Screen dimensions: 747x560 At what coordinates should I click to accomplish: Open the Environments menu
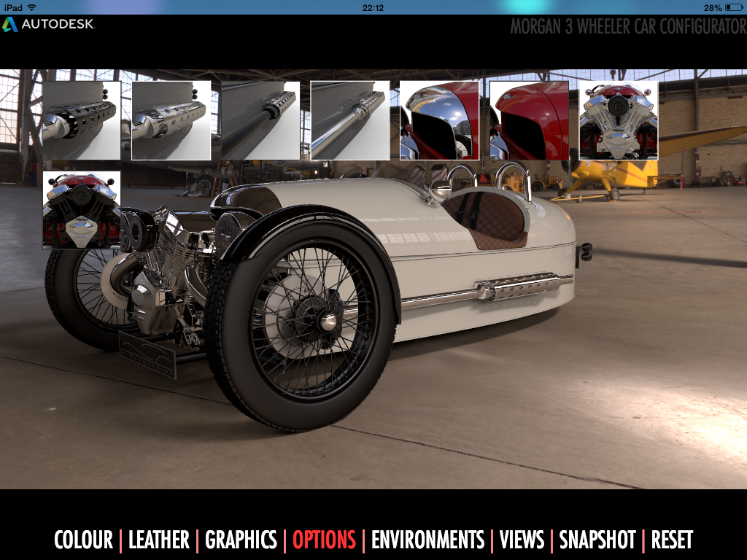[x=427, y=540]
